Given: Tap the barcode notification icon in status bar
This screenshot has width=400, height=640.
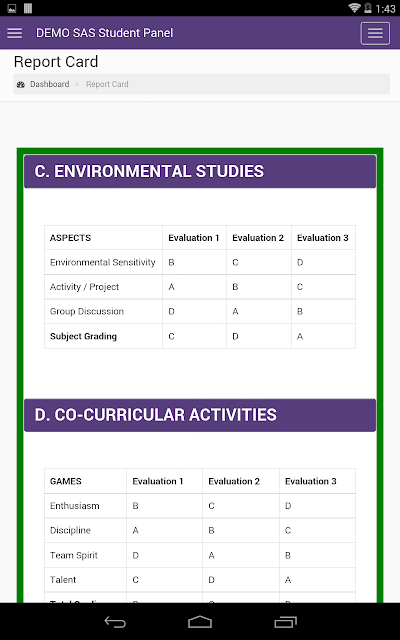Looking at the screenshot, I should 28,8.
